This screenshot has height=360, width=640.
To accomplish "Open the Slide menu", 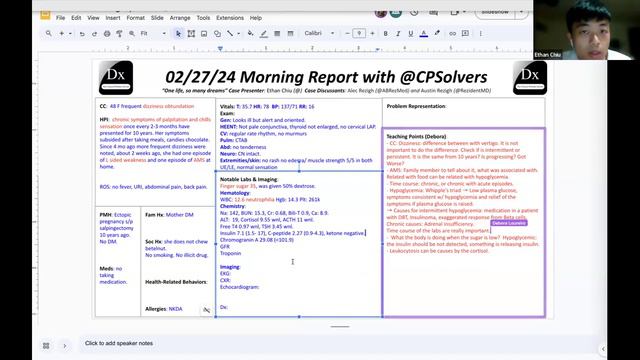I will tap(157, 18).
